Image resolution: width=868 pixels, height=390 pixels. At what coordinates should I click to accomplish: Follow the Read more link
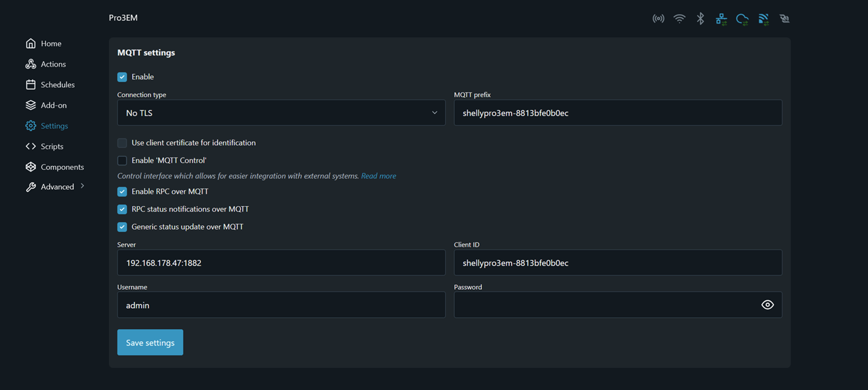(x=379, y=176)
